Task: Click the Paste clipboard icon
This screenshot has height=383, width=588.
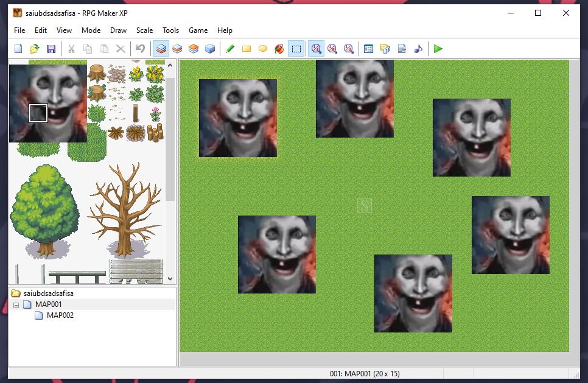Action: tap(104, 49)
